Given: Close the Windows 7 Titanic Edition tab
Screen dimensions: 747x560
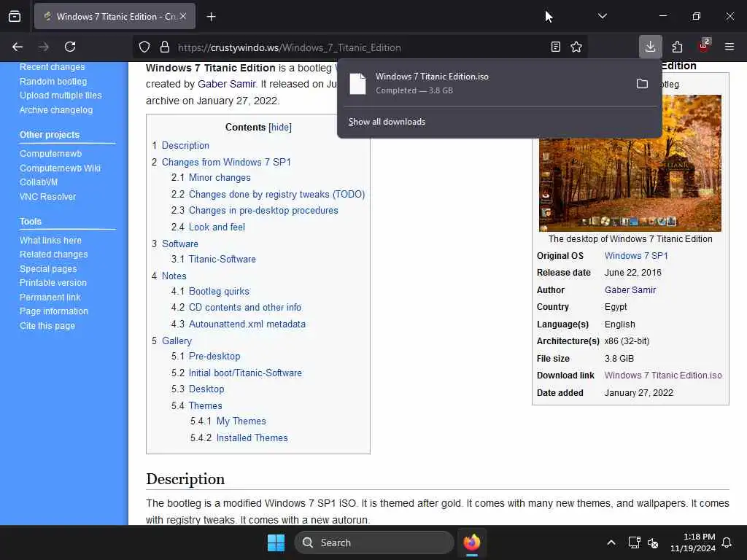Looking at the screenshot, I should point(183,17).
